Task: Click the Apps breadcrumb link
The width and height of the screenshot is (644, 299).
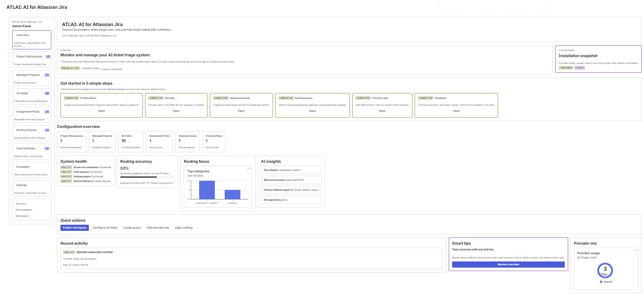Action: (82, 36)
